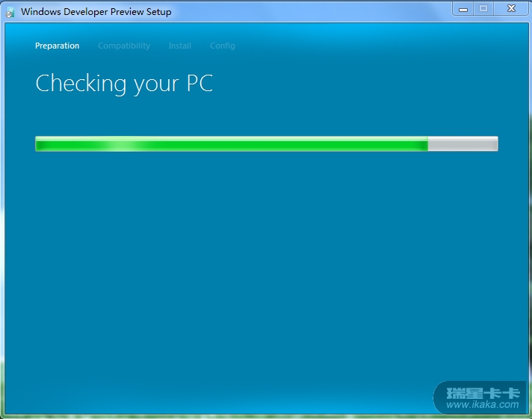Select the Config step tab

click(x=222, y=46)
